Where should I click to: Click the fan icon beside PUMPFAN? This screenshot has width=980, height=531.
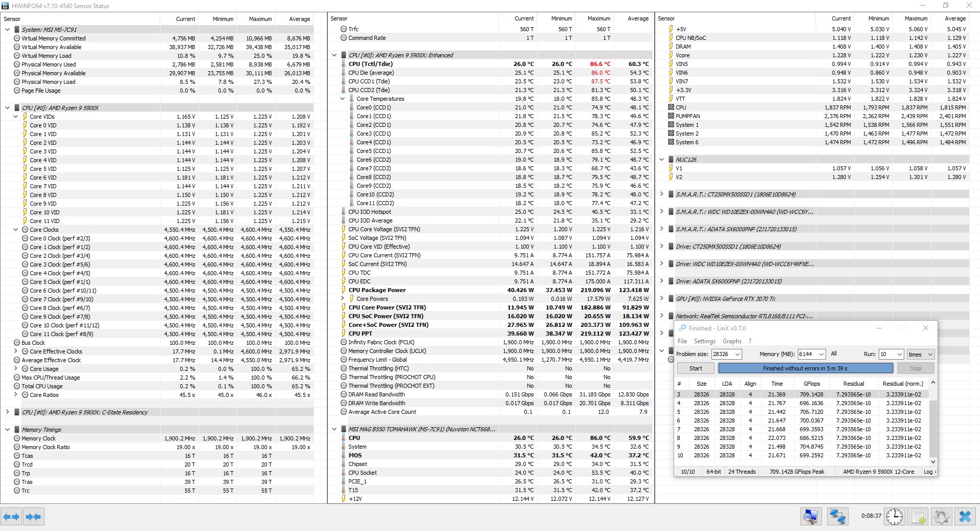(x=671, y=116)
